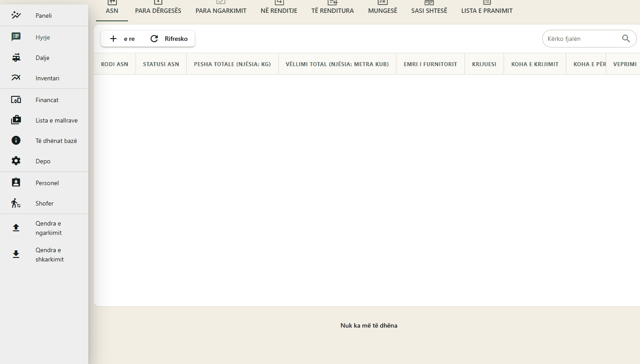Click the Qendra e shkarkimit download icon
This screenshot has width=640, height=364.
[x=16, y=254]
